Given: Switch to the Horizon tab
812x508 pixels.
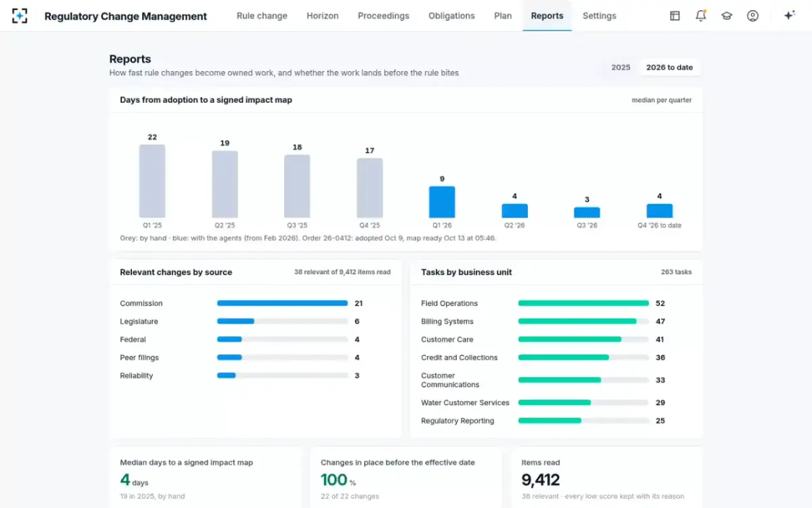Looking at the screenshot, I should point(323,16).
